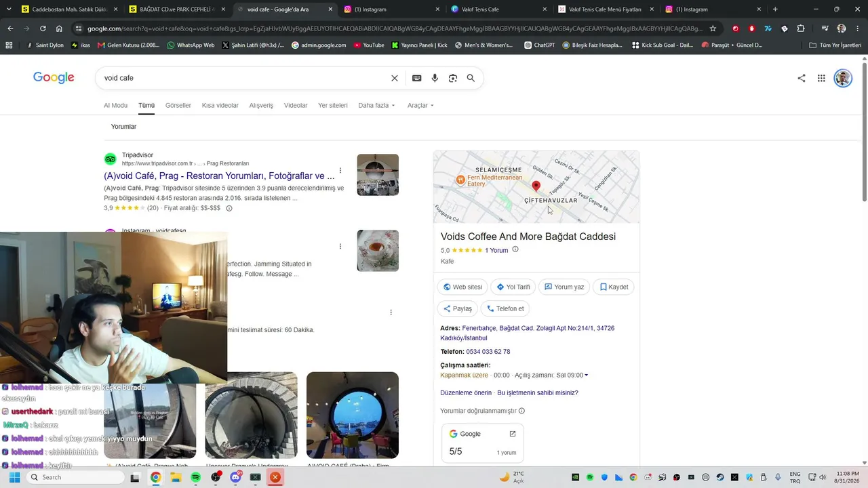Open the new tab plus button
This screenshot has height=488, width=868.
point(775,9)
